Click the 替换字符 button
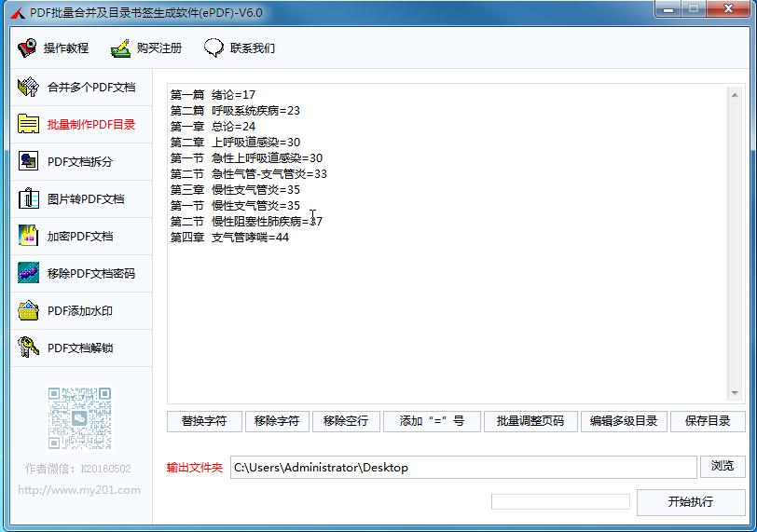The width and height of the screenshot is (757, 532). tap(204, 421)
